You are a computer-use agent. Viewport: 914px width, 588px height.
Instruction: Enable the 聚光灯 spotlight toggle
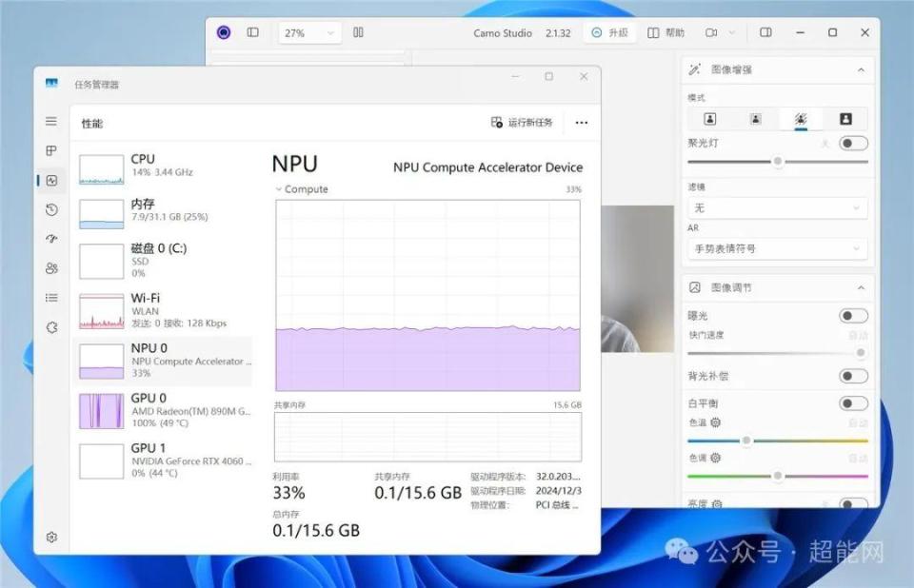pyautogui.click(x=853, y=144)
